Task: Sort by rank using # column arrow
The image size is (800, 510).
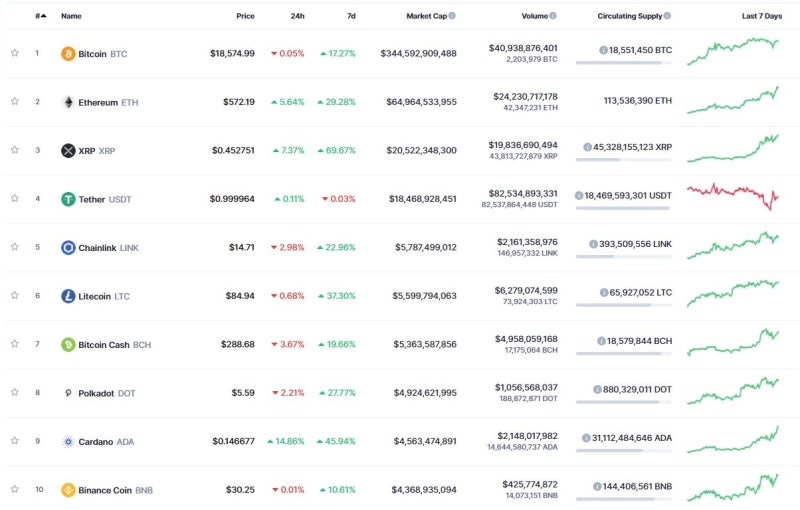Action: coord(41,16)
